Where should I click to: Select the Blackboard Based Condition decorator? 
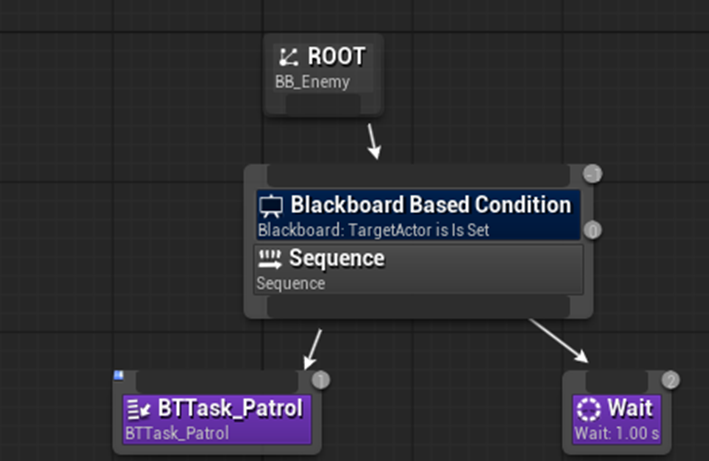(418, 215)
